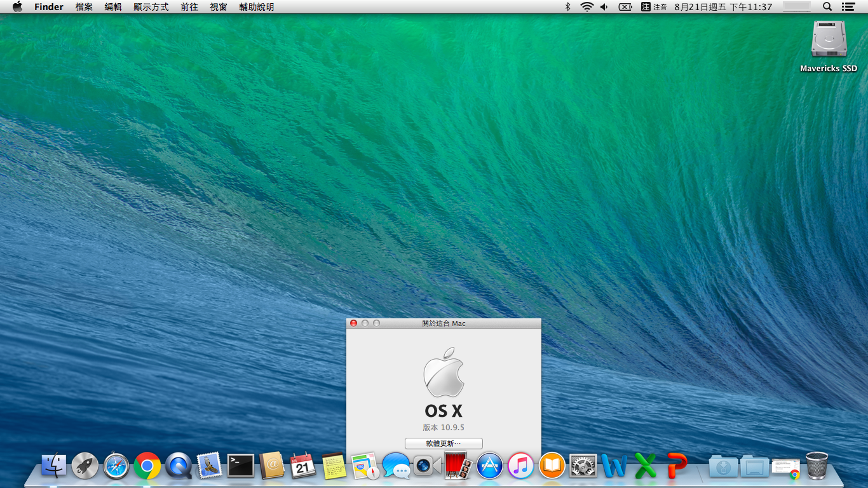This screenshot has width=868, height=488.
Task: Open the Desktop folder stack in Dock
Action: tap(754, 466)
